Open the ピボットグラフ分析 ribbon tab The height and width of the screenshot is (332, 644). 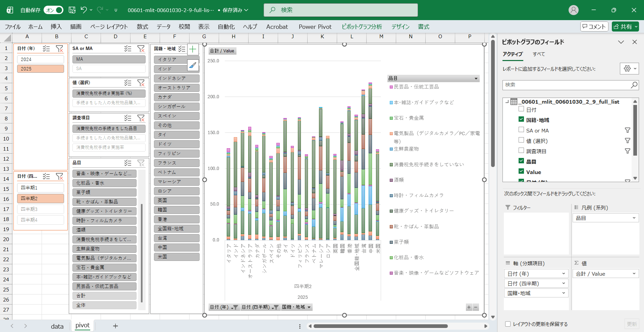(362, 27)
